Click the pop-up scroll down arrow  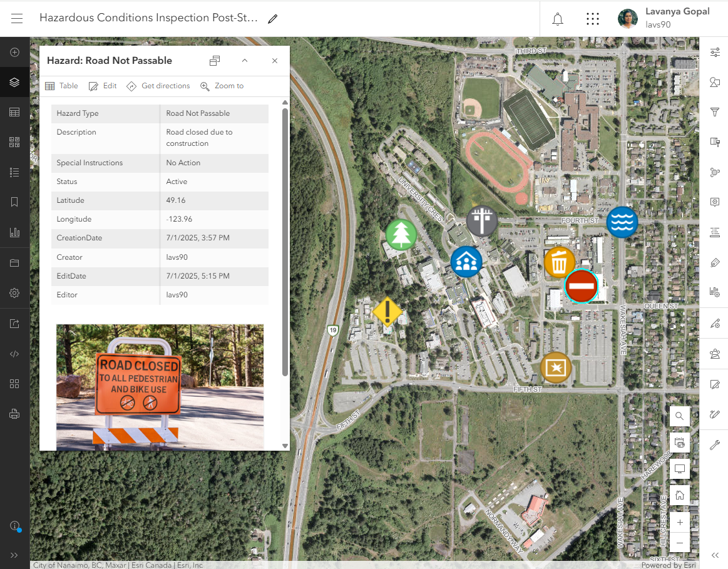coord(285,446)
